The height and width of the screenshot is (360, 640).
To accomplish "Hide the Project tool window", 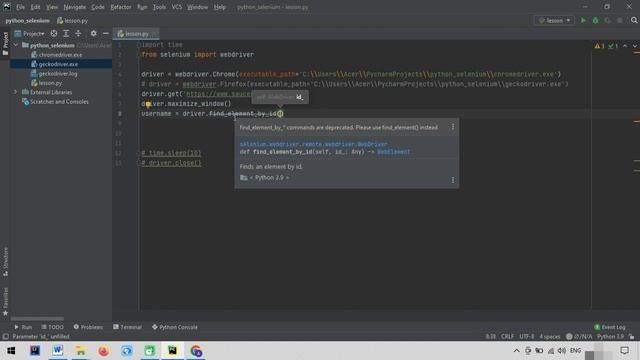I will click(106, 33).
